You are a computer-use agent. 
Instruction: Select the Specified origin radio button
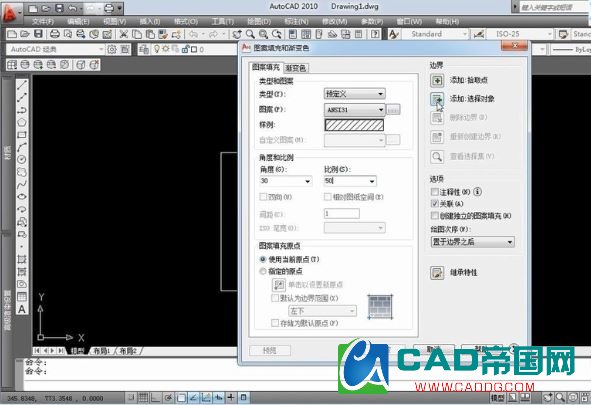point(263,271)
